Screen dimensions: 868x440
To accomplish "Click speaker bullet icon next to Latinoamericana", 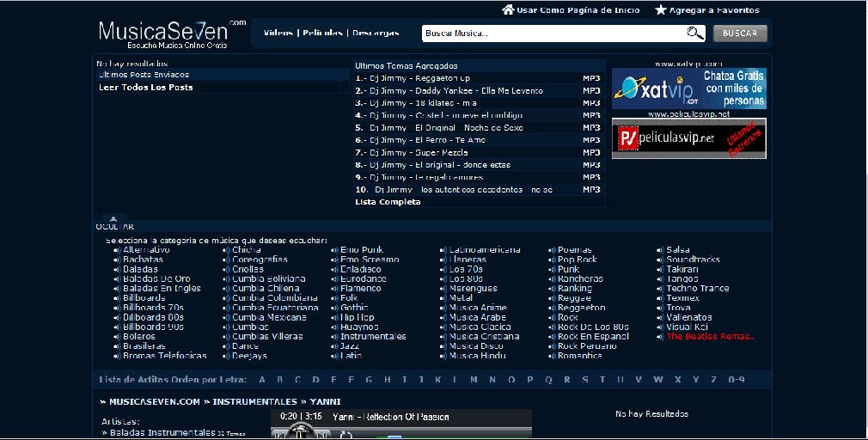I will [443, 249].
